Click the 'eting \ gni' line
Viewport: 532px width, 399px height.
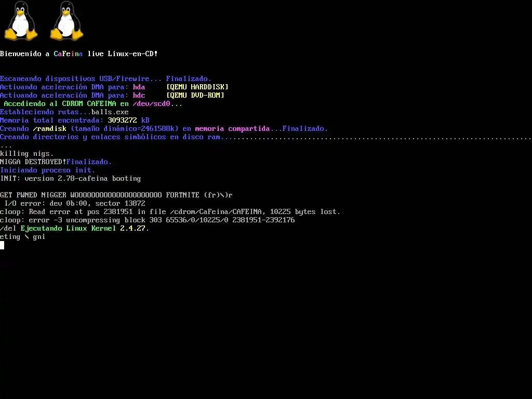click(x=22, y=236)
